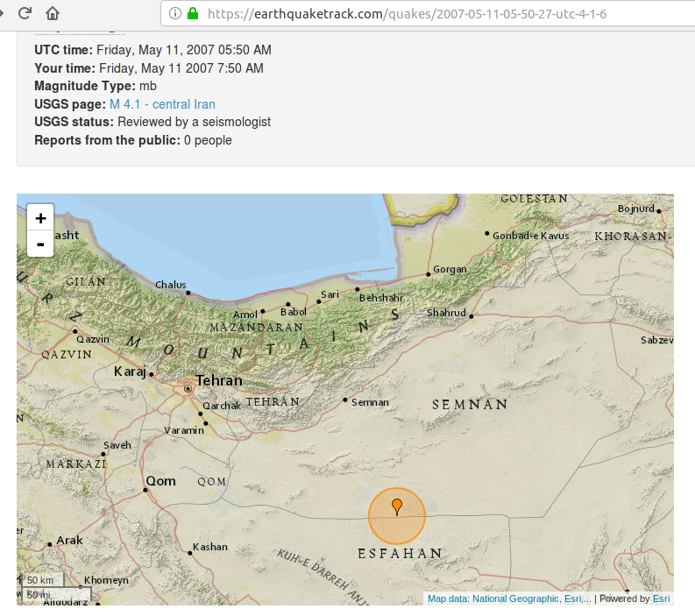
Task: Select Semnan city point on the map
Action: click(x=344, y=401)
